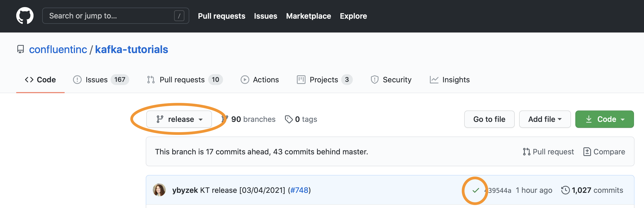Open the Actions tab
Image resolution: width=644 pixels, height=208 pixels.
point(260,80)
